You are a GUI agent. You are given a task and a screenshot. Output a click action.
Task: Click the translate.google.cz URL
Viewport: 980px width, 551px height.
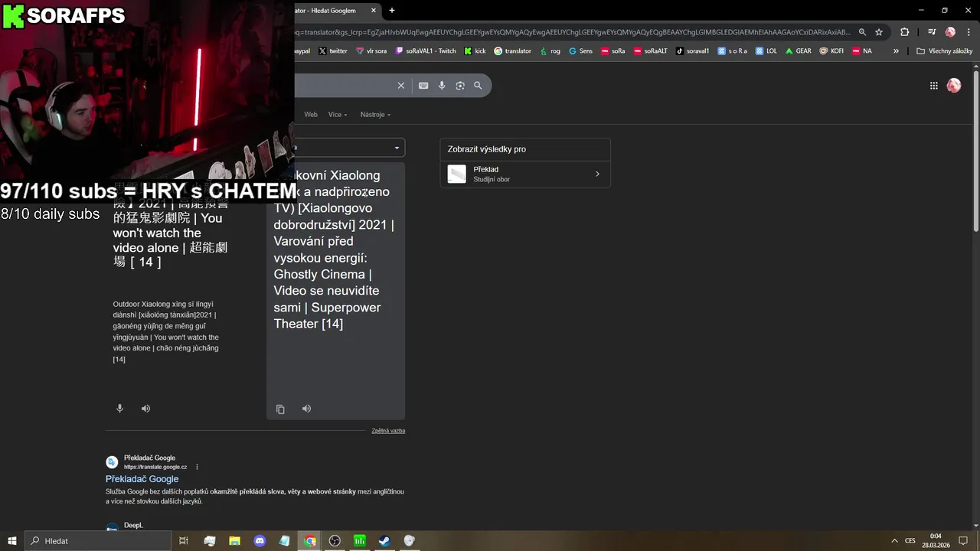coord(155,467)
